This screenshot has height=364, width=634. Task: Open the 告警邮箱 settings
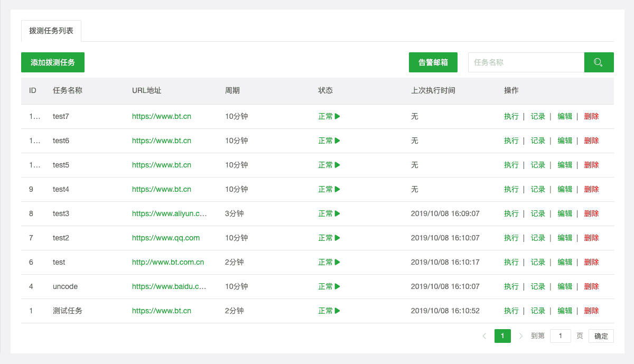(433, 62)
